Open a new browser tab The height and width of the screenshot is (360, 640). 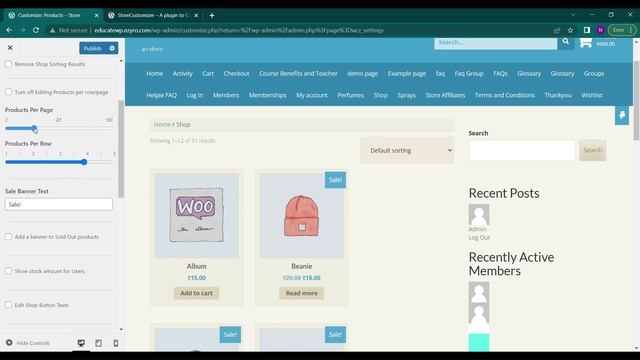[212, 16]
